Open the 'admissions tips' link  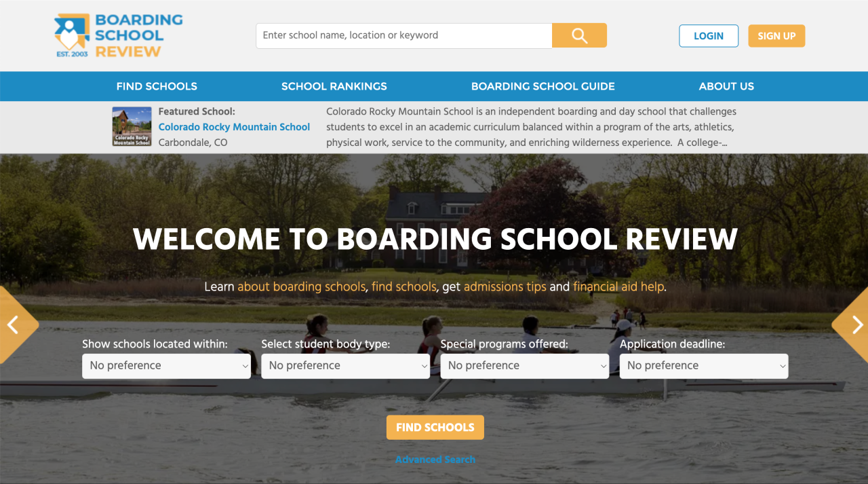505,286
